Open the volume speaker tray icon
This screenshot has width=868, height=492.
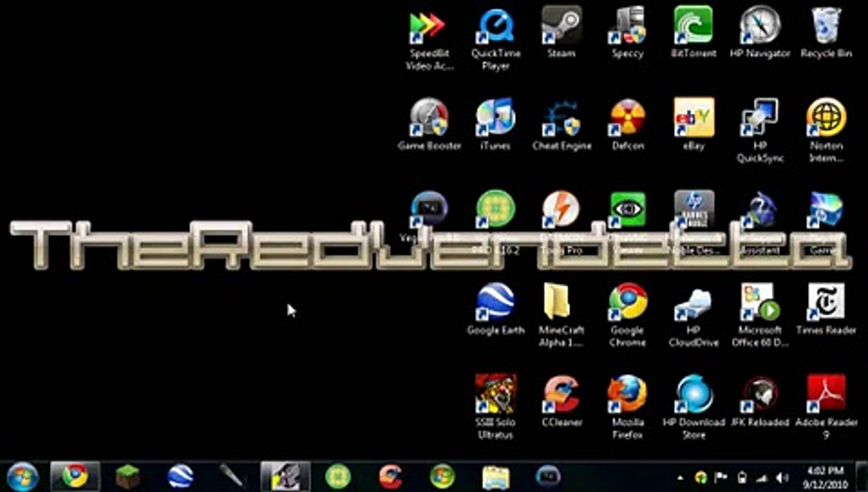click(782, 477)
